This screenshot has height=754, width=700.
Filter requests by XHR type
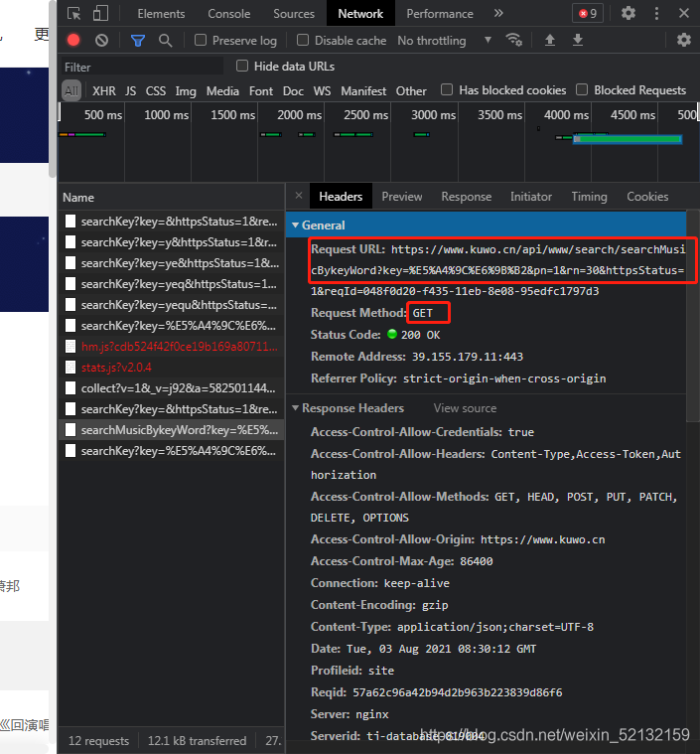point(104,90)
